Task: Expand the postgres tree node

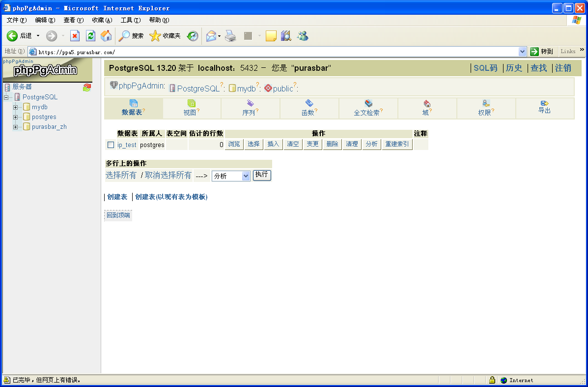Action: [x=15, y=117]
